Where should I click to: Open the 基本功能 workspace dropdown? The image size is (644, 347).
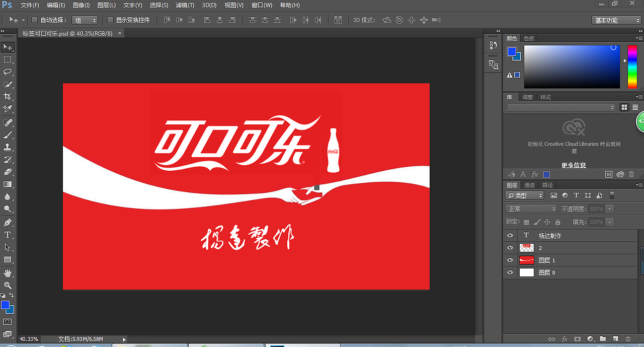(x=616, y=20)
